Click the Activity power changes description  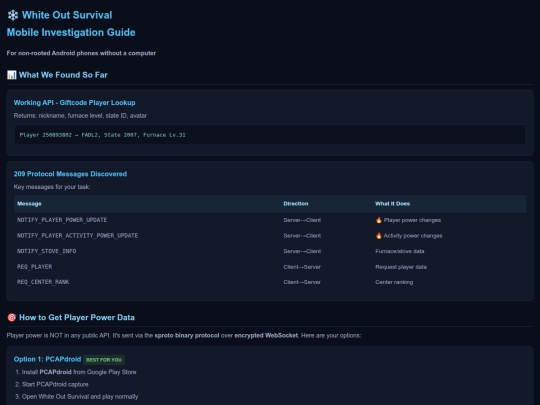click(x=413, y=236)
